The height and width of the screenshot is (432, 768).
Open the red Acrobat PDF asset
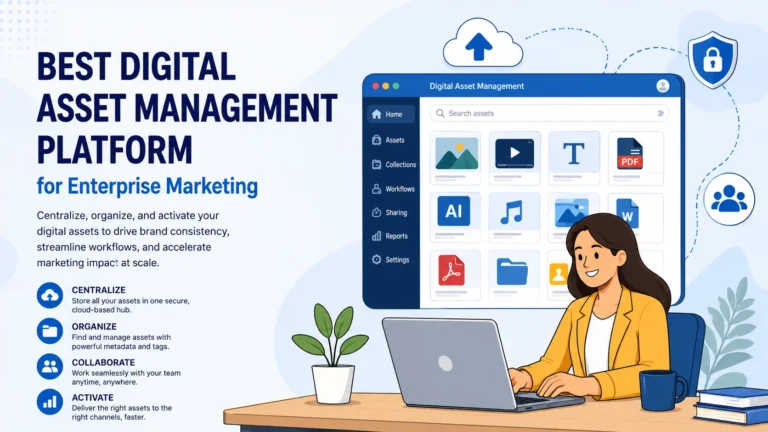coord(456,275)
